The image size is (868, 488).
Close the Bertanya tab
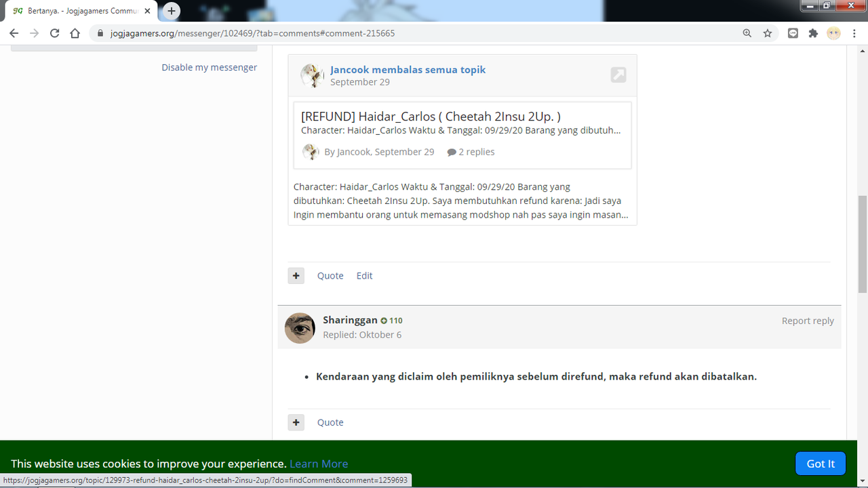point(147,11)
